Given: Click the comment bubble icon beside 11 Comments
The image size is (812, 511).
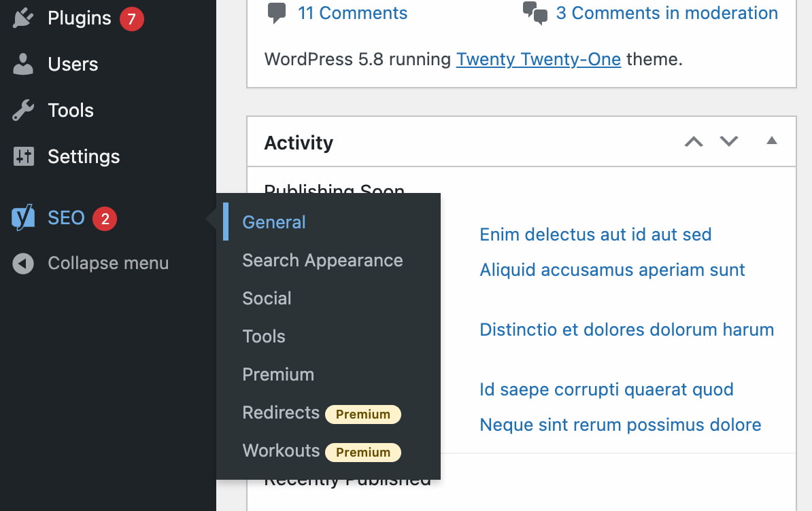Looking at the screenshot, I should tap(277, 13).
